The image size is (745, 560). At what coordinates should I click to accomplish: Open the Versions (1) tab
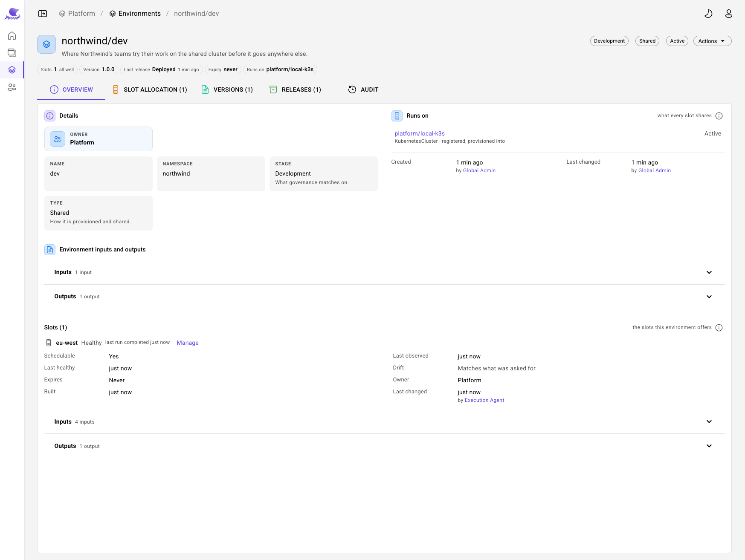click(227, 89)
